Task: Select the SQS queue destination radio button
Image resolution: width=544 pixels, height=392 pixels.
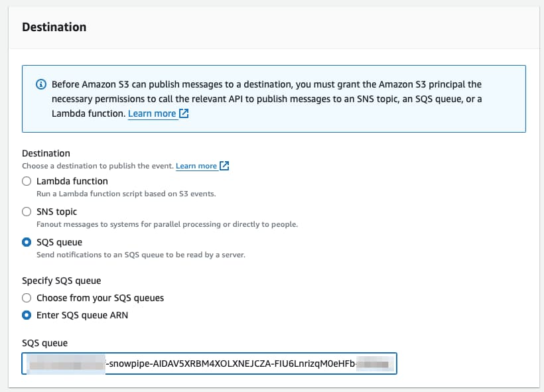Action: (x=27, y=242)
